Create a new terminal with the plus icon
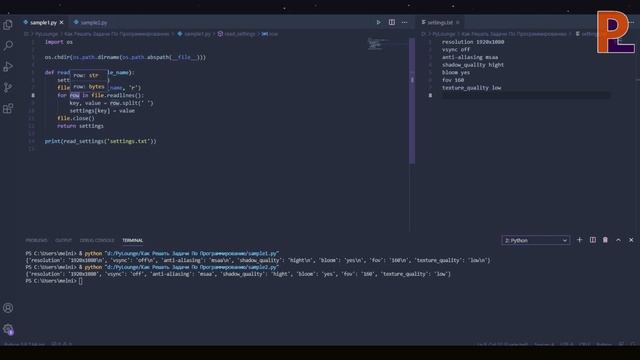The width and height of the screenshot is (640, 360). (579, 240)
